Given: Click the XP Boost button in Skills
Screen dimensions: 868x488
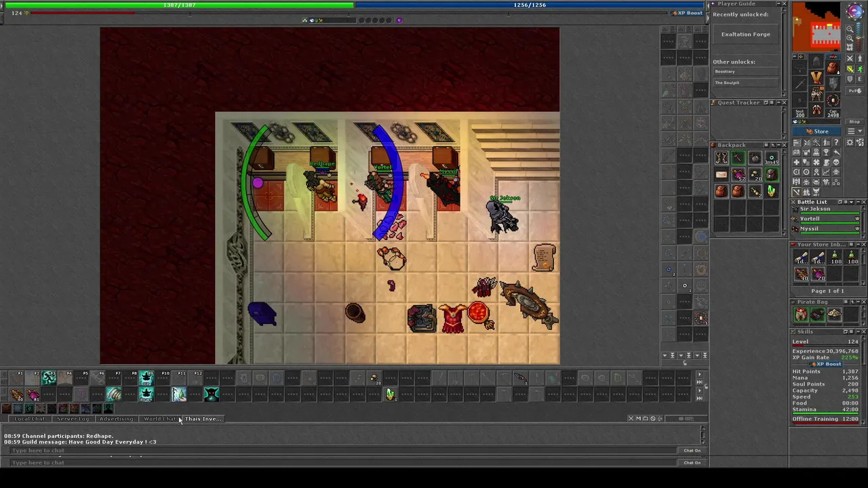Looking at the screenshot, I should pos(827,364).
